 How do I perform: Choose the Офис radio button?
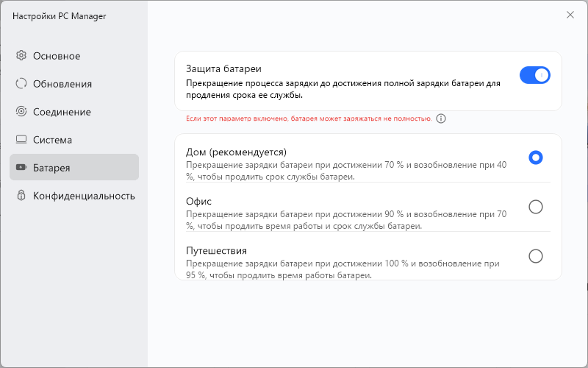point(536,207)
